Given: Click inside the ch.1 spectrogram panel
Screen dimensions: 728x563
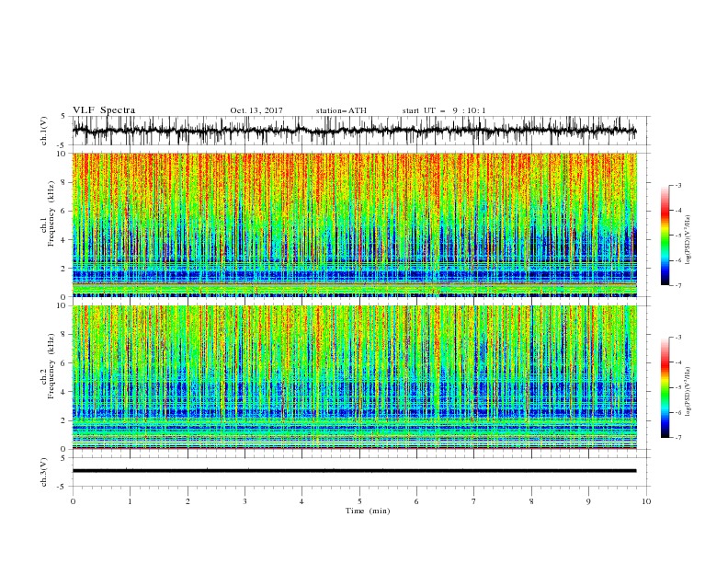Looking at the screenshot, I should tap(354, 224).
